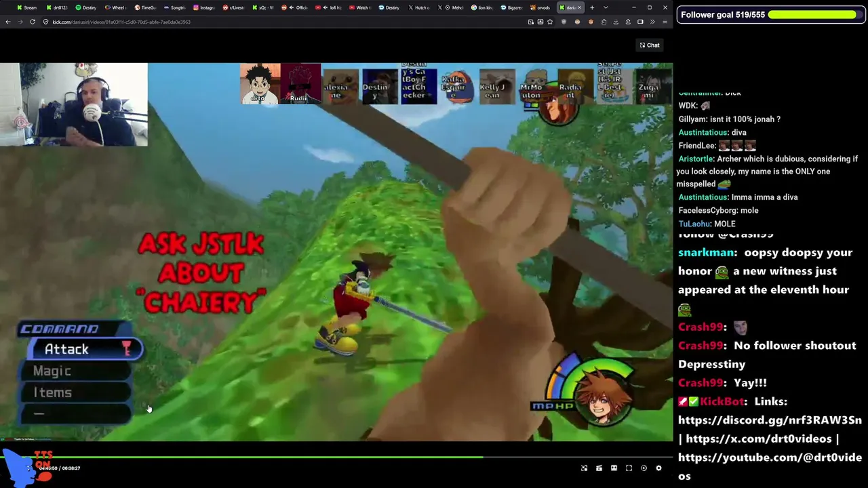Image resolution: width=868 pixels, height=488 pixels.
Task: Switch to the Bigscreen tab
Action: point(512,7)
